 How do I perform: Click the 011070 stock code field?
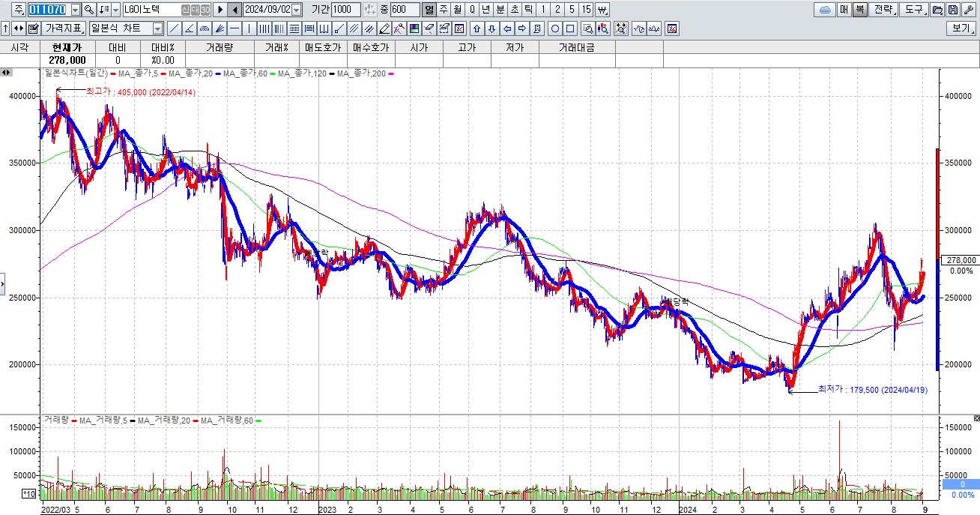[x=49, y=10]
